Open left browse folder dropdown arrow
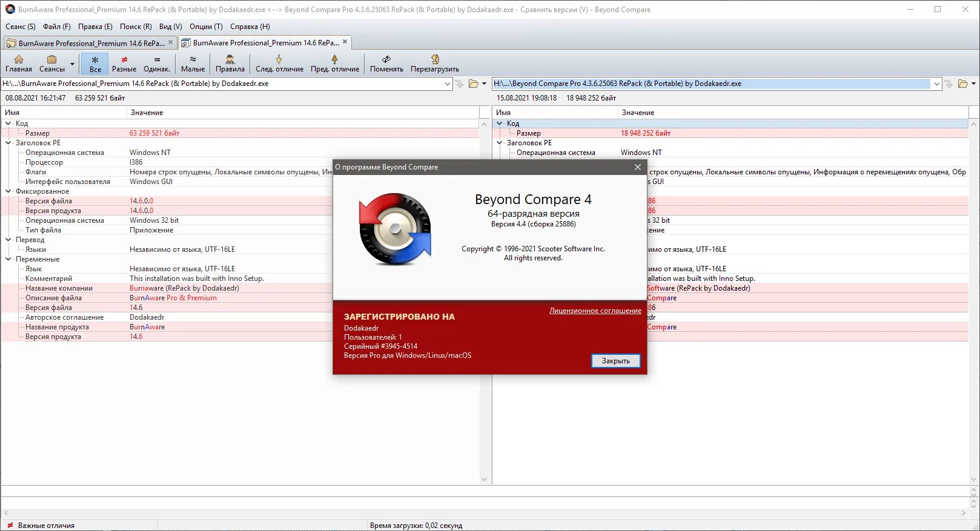The width and height of the screenshot is (980, 531). pos(484,84)
